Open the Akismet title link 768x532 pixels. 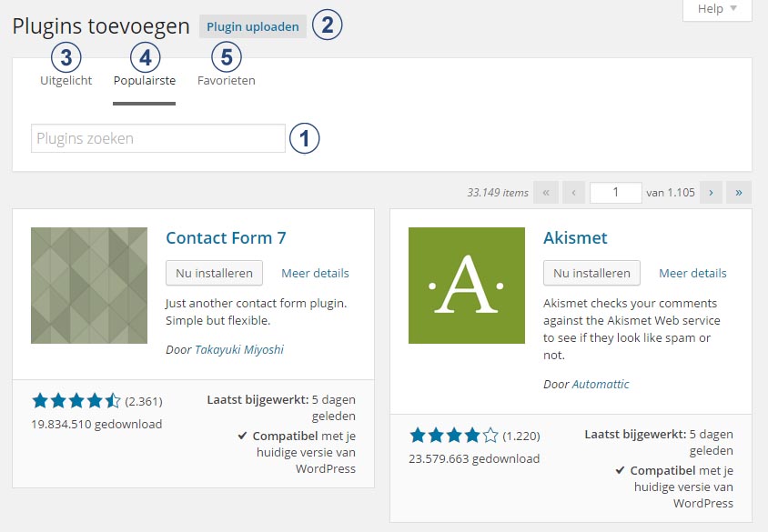point(575,238)
